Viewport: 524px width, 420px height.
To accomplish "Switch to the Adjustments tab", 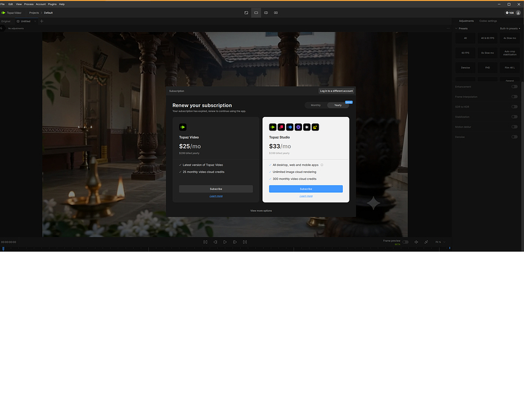I will tap(466, 21).
